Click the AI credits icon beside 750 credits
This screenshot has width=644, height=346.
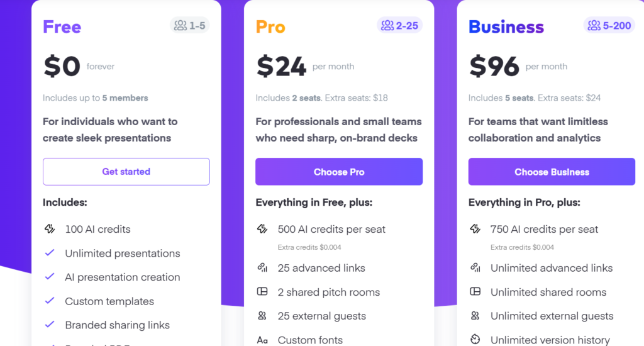[475, 229]
